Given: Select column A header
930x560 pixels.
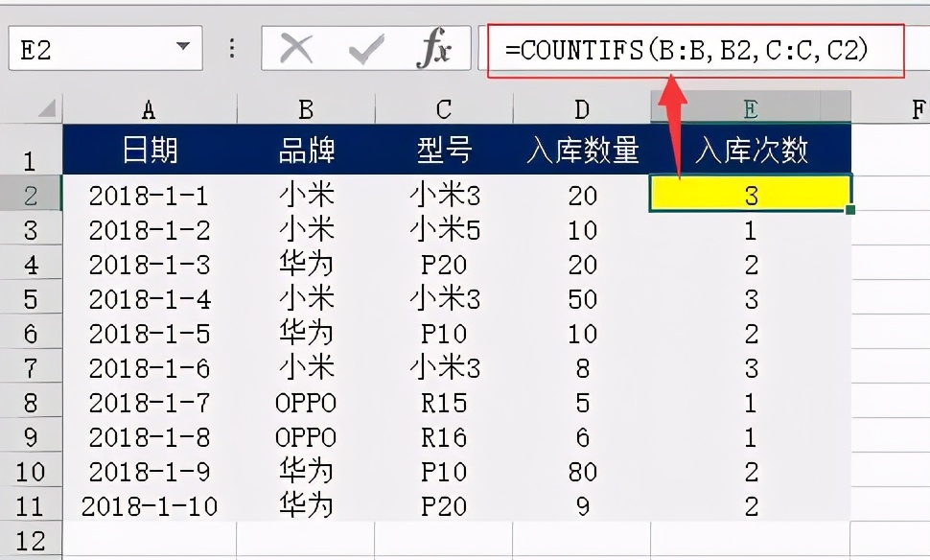Looking at the screenshot, I should coord(149,109).
